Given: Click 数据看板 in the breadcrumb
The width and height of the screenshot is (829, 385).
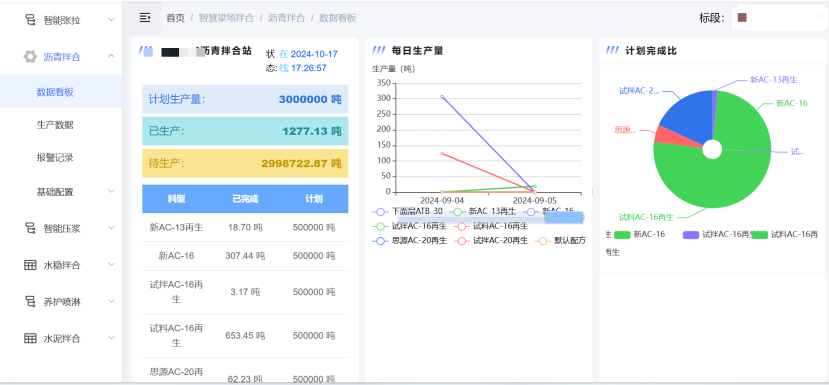Looking at the screenshot, I should point(338,18).
